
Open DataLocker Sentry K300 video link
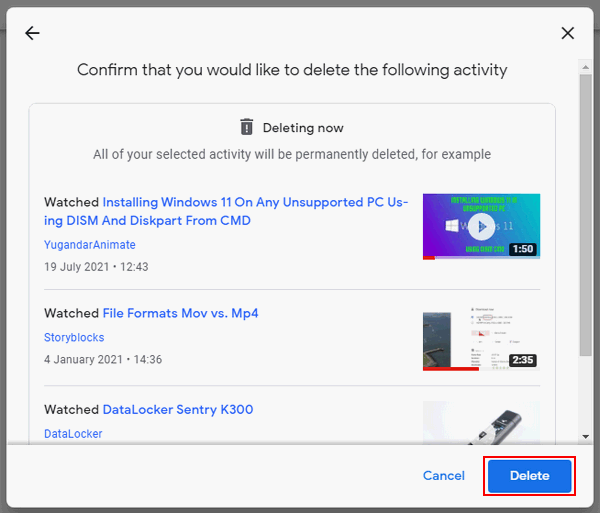click(x=176, y=409)
